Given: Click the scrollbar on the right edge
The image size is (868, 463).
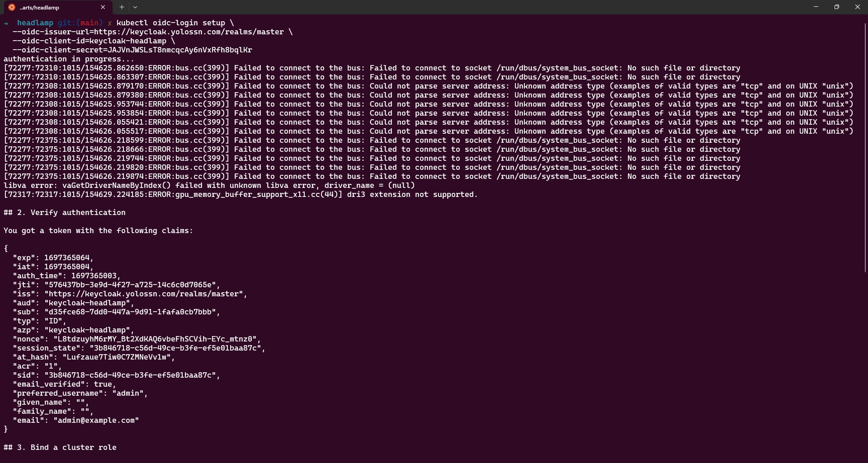Looking at the screenshot, I should coord(865,149).
